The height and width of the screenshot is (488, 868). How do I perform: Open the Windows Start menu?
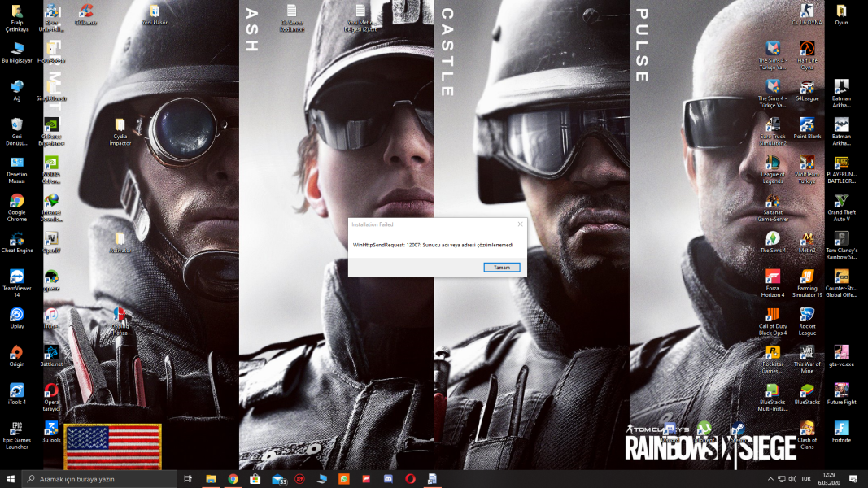pos(11,479)
